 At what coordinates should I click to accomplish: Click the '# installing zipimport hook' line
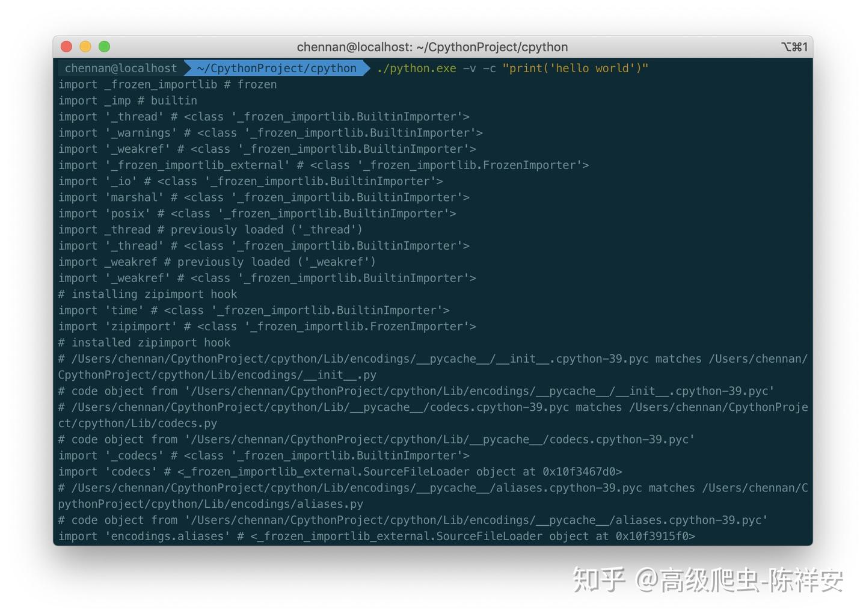pos(147,294)
